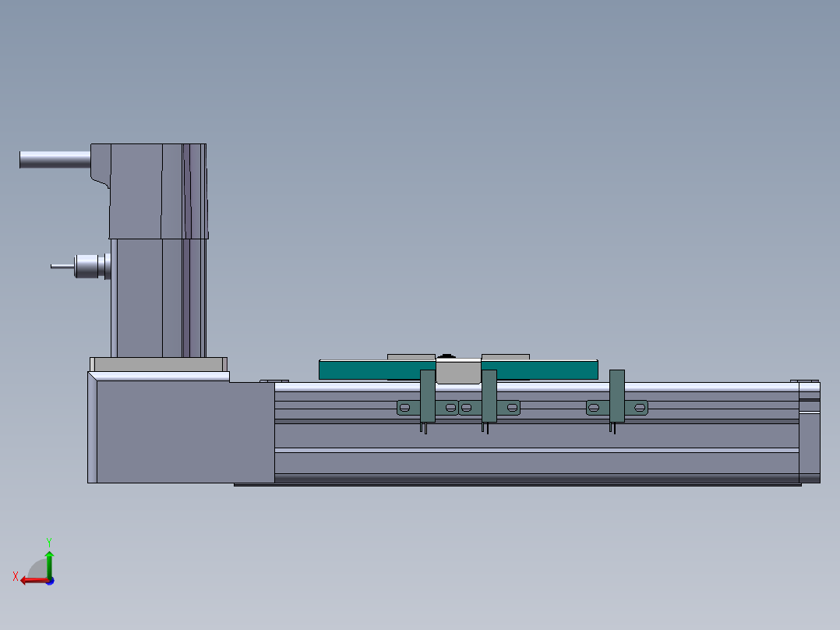Click the blue Z axis dot of the triad
Screen dimensions: 840x630
tap(51, 581)
